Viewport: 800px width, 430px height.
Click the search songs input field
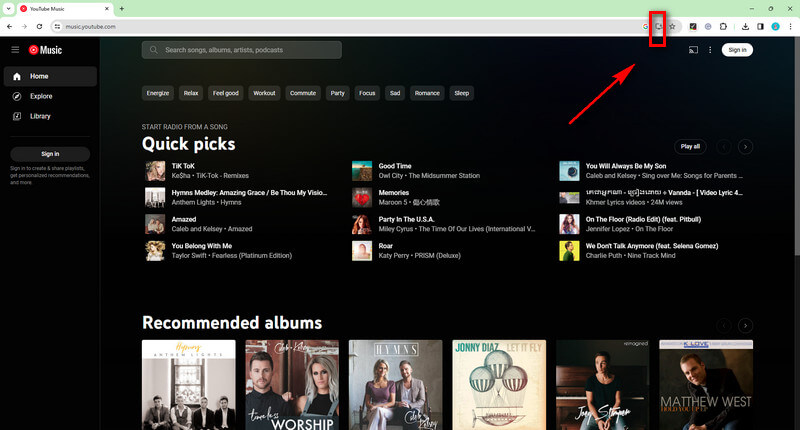tap(242, 50)
